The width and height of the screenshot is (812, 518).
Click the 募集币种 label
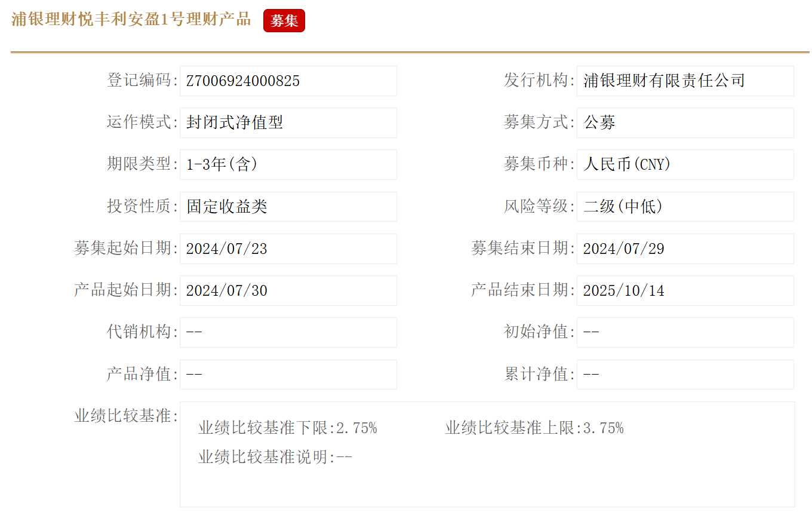pos(540,164)
